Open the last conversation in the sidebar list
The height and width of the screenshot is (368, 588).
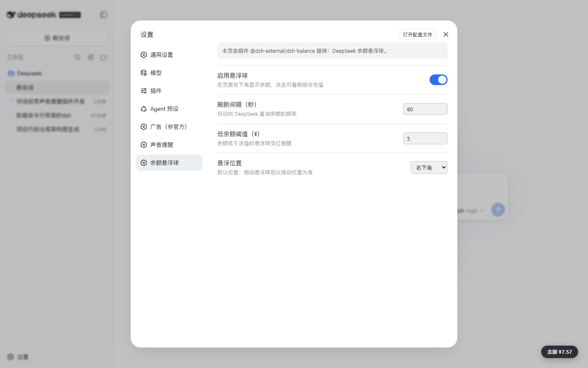[57, 129]
